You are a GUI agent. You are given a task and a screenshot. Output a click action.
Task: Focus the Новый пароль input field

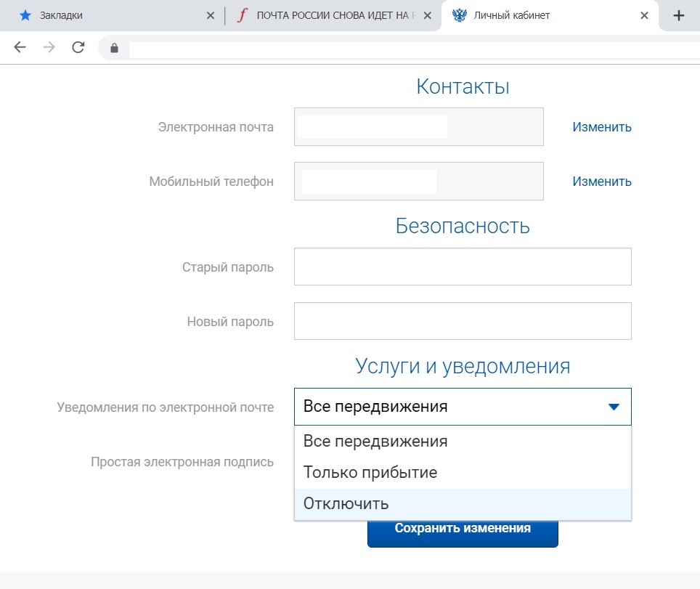click(462, 321)
